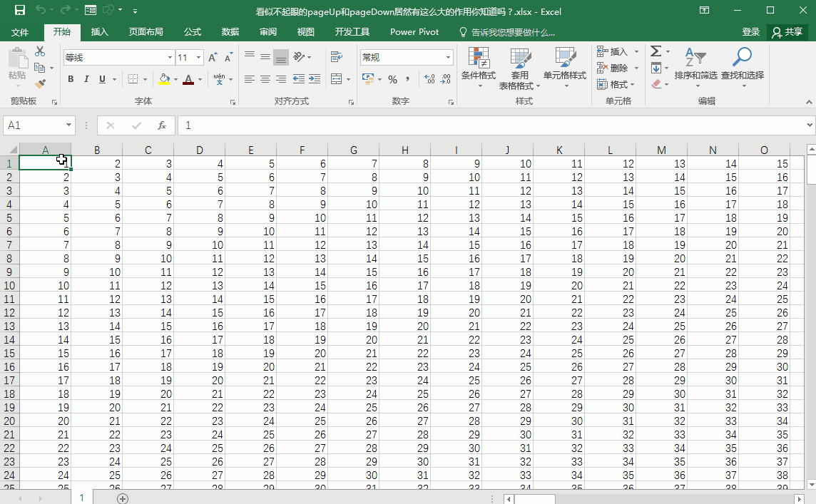Open the Fill down options icon
This screenshot has width=816, height=504.
click(656, 68)
